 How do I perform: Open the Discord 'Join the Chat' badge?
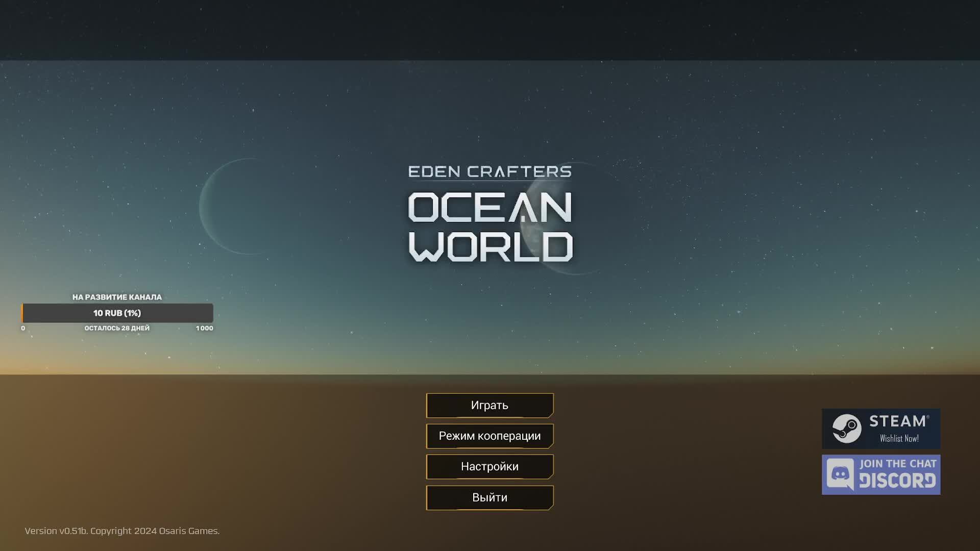(880, 473)
